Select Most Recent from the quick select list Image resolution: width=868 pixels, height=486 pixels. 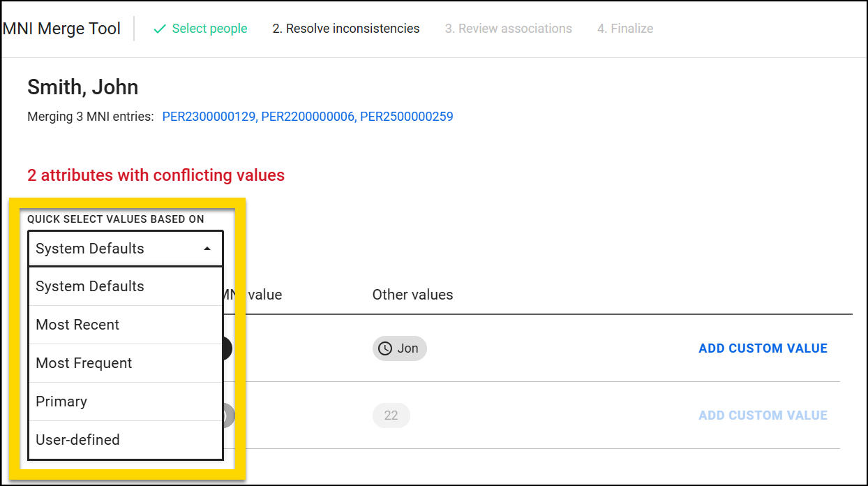[x=77, y=324]
